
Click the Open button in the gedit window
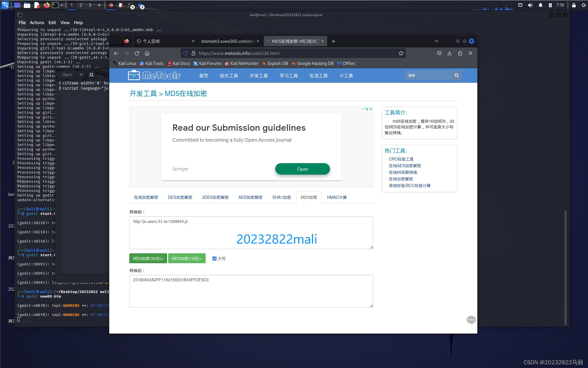67,75
